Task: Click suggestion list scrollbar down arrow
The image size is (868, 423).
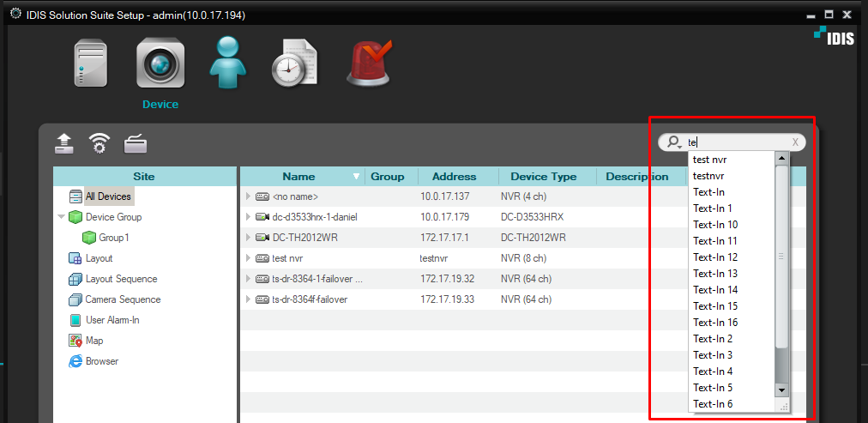Action: point(781,390)
